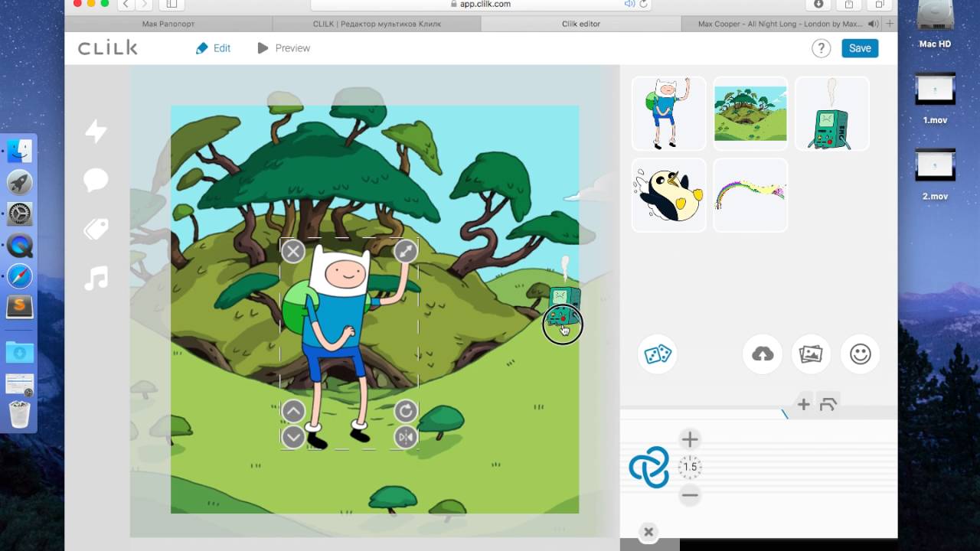Click the blue knot loop icon
The image size is (980, 551).
coord(648,467)
